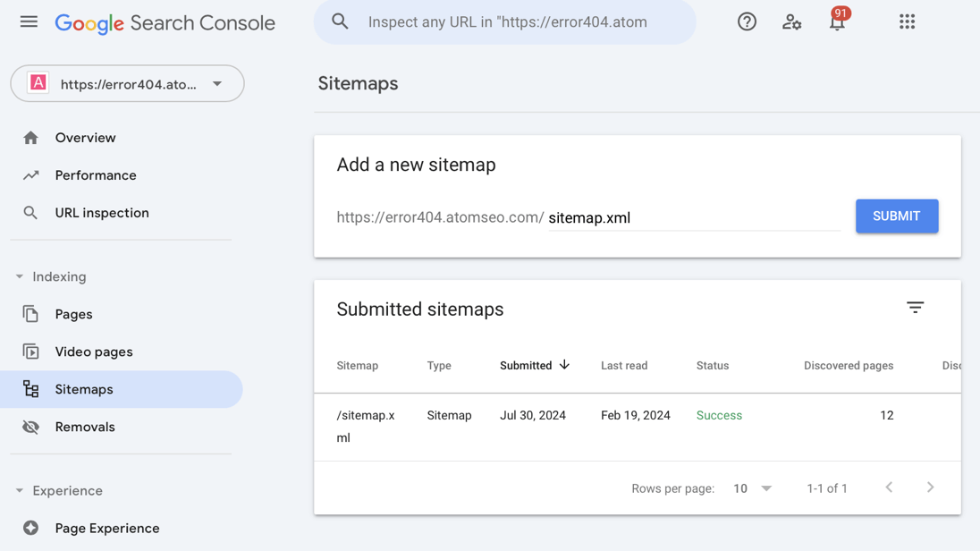Open Removals in the sidebar

[x=85, y=427]
